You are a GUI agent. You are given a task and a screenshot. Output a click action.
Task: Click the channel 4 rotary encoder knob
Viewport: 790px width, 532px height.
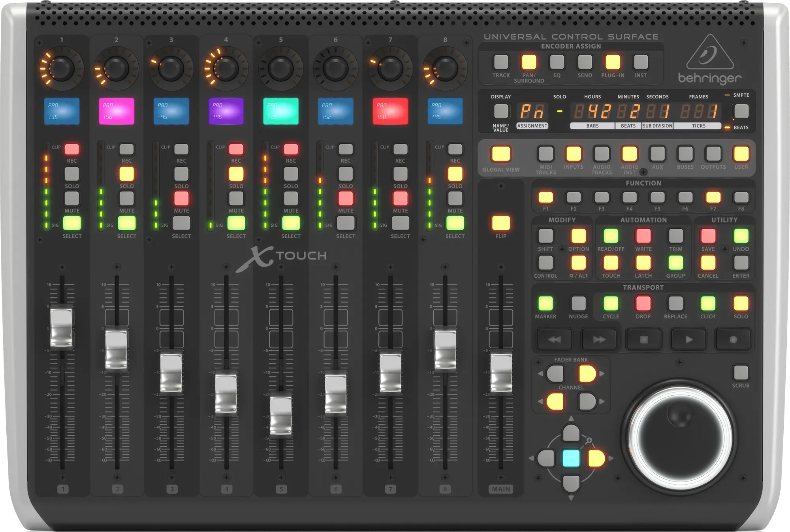(226, 69)
